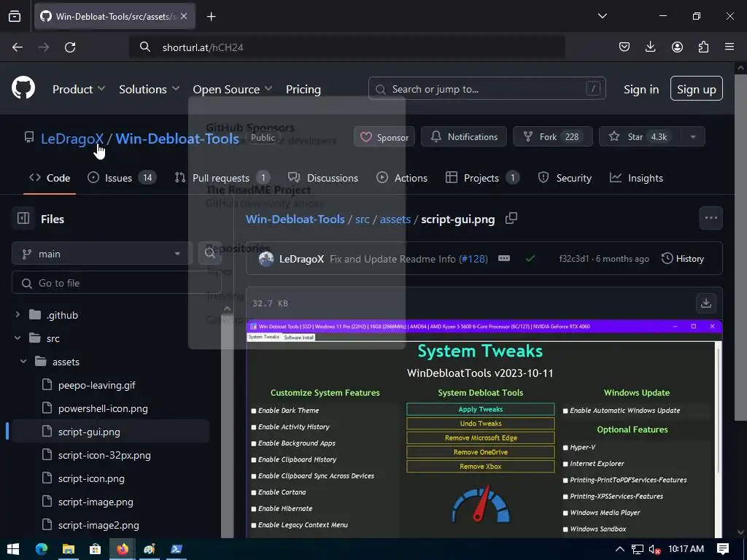
Task: Select peepo-leaving.gif in file tree
Action: point(97,385)
